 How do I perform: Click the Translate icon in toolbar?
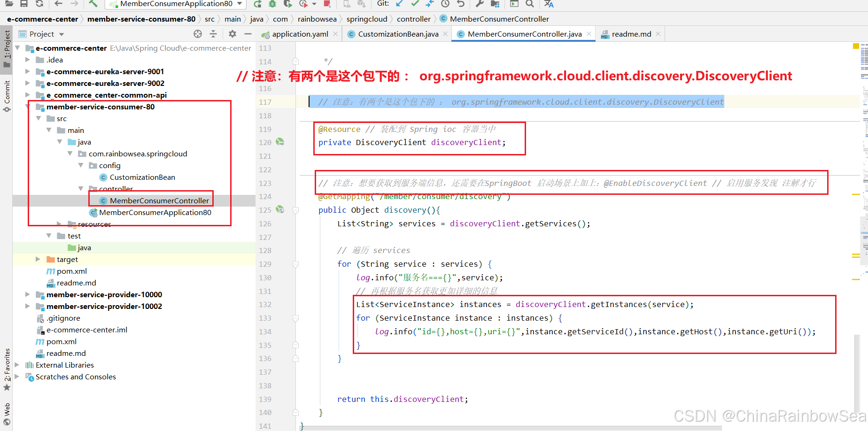click(549, 4)
